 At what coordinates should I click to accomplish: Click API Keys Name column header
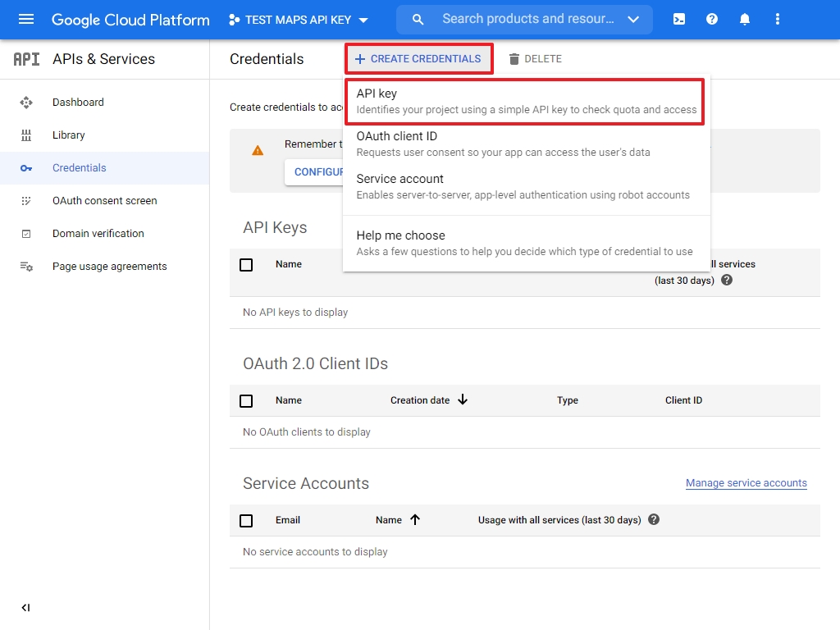289,264
